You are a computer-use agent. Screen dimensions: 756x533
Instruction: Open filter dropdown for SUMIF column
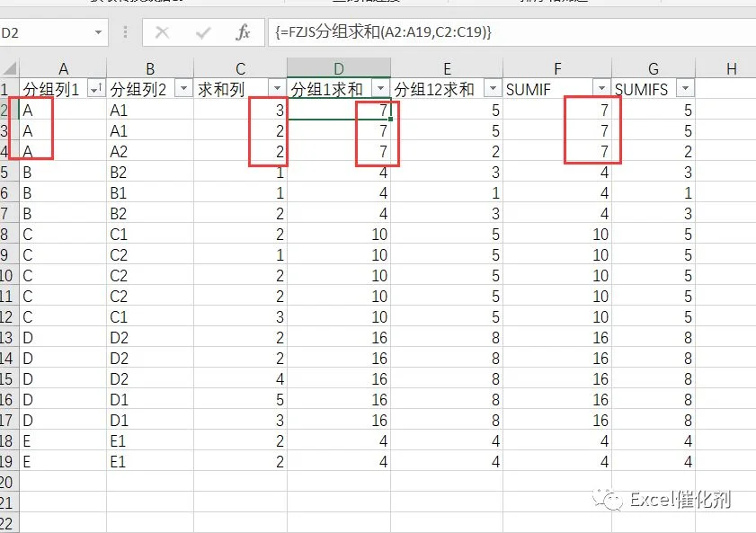point(601,89)
